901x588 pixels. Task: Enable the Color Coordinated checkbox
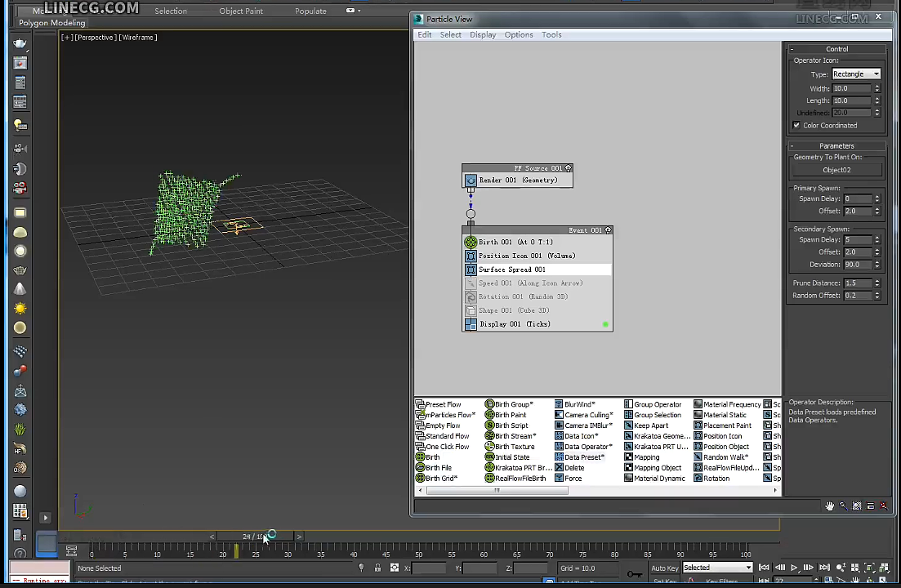coord(796,125)
